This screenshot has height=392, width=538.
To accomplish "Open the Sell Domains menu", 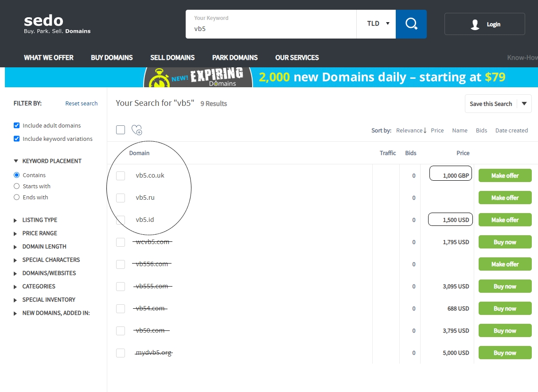I will coord(172,58).
